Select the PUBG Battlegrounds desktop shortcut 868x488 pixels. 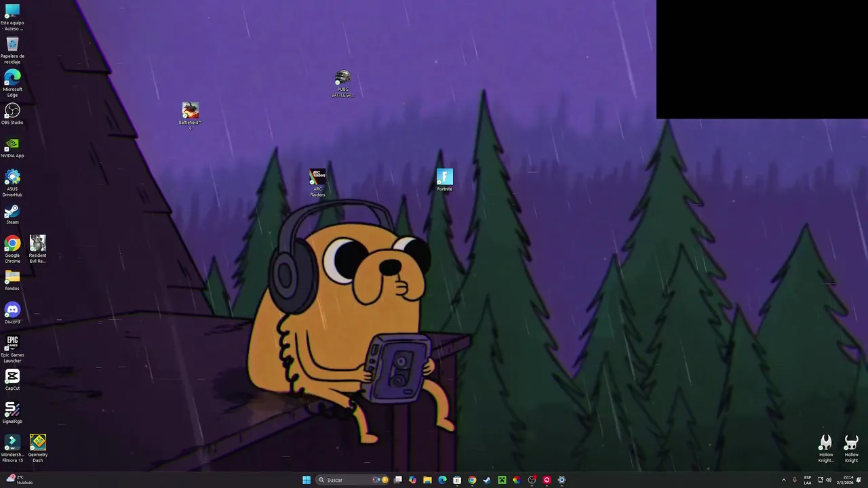coord(342,84)
